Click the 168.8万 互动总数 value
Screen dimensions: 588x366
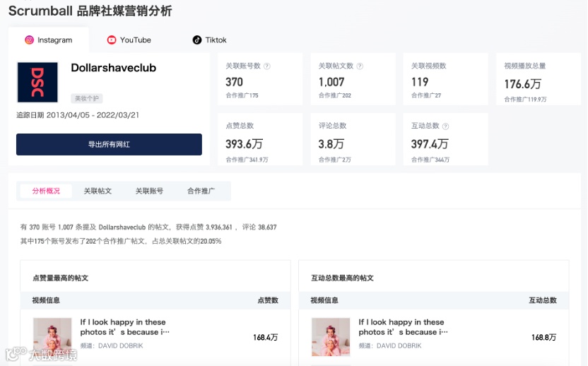[x=543, y=338]
